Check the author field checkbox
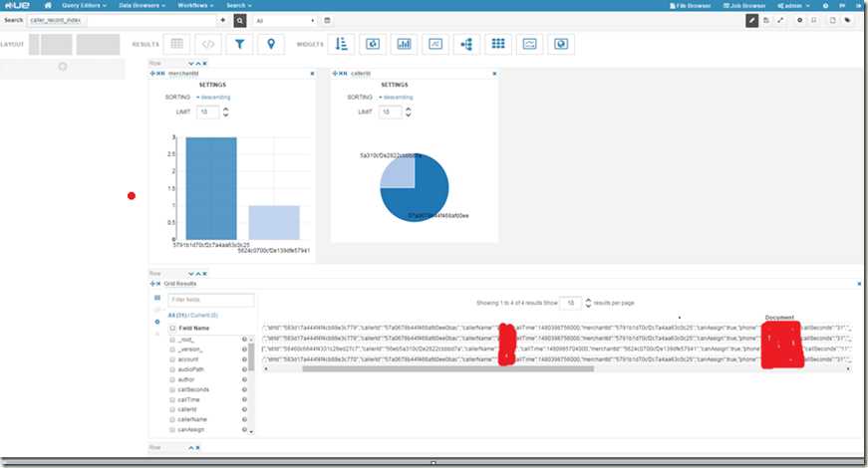The height and width of the screenshot is (468, 868). tap(172, 379)
